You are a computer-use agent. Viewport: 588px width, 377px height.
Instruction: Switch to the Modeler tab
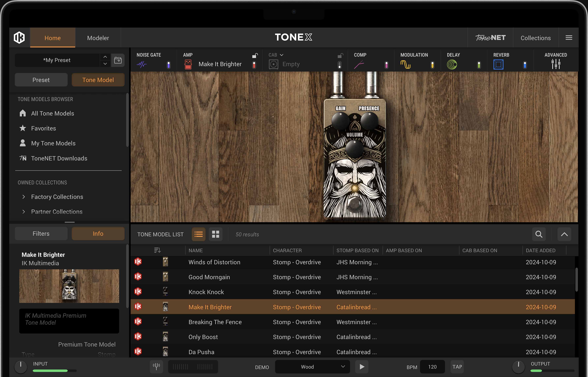pos(98,38)
